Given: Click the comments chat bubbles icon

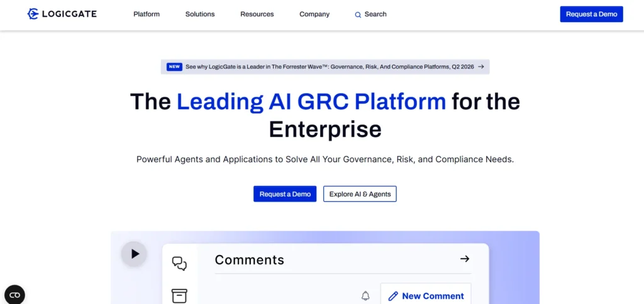Looking at the screenshot, I should 179,263.
